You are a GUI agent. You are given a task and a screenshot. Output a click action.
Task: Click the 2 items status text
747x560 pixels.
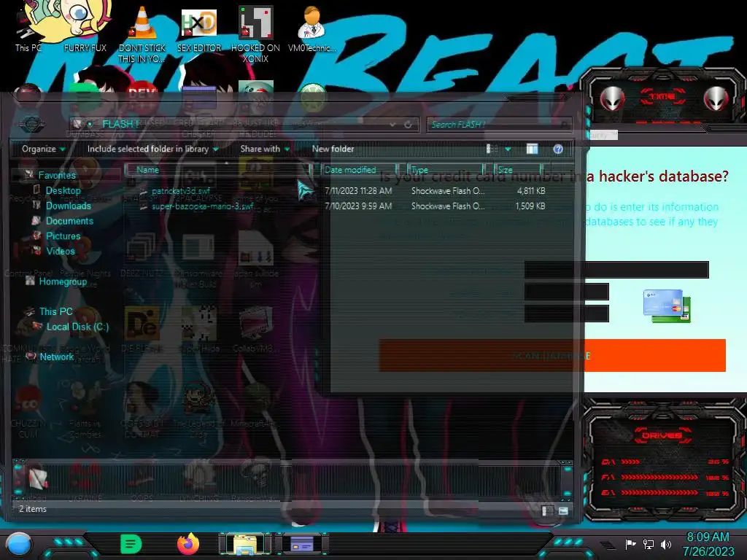pyautogui.click(x=32, y=509)
